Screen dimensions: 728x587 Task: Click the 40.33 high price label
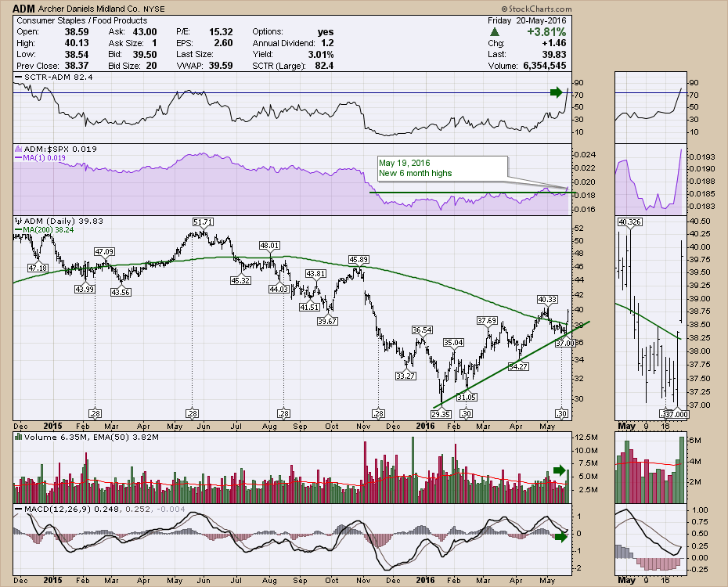coord(547,300)
